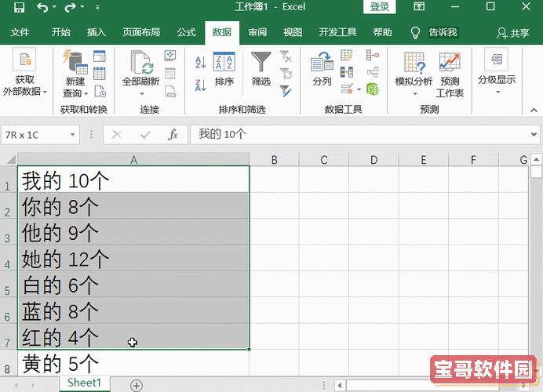Click cell containing 她的 12个

pyautogui.click(x=133, y=259)
